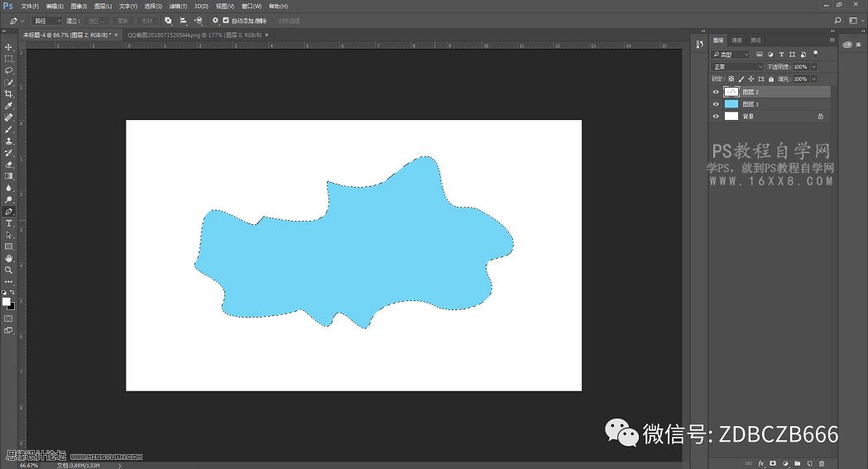Toggle lock image pixels

(741, 79)
